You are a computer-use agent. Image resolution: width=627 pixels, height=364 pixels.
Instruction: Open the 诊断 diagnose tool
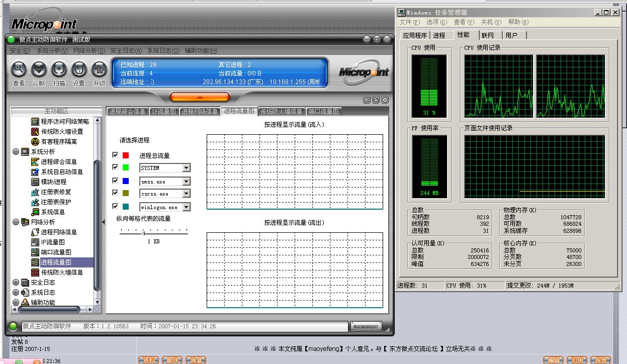coord(39,69)
